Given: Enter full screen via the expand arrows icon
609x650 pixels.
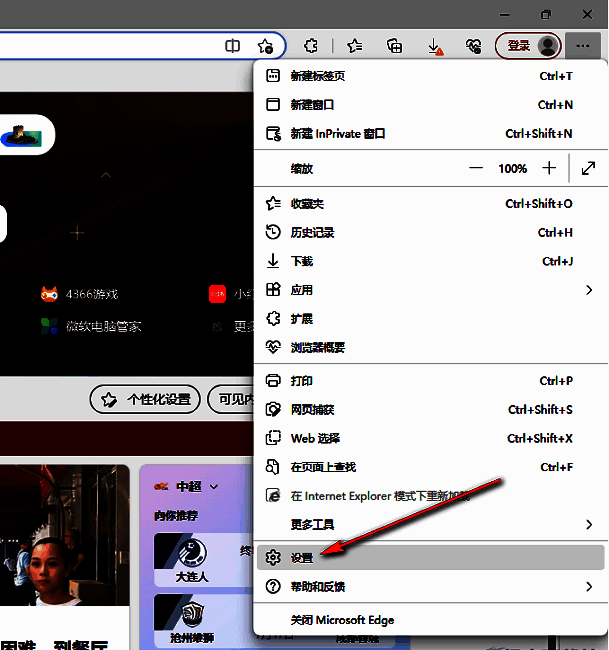Looking at the screenshot, I should [x=588, y=168].
